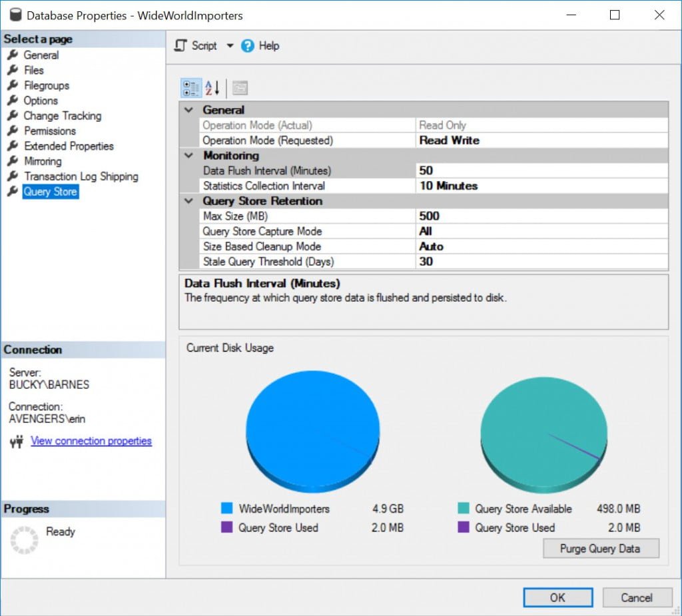Click the Purge Query Data button
This screenshot has height=616, width=682.
click(x=601, y=549)
